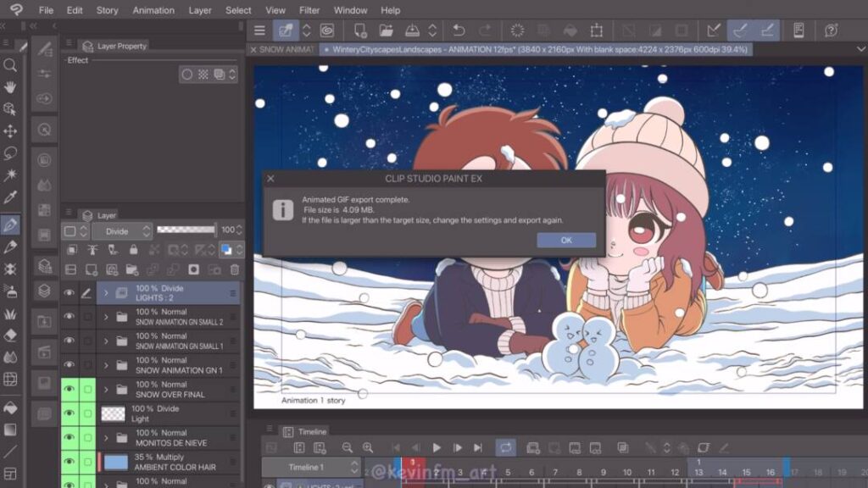Click the Delete Layer trash icon
This screenshot has width=868, height=488.
point(235,269)
